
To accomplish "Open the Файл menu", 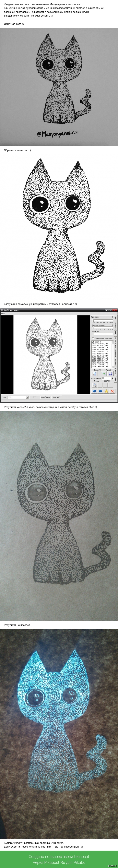I will 3,313.
